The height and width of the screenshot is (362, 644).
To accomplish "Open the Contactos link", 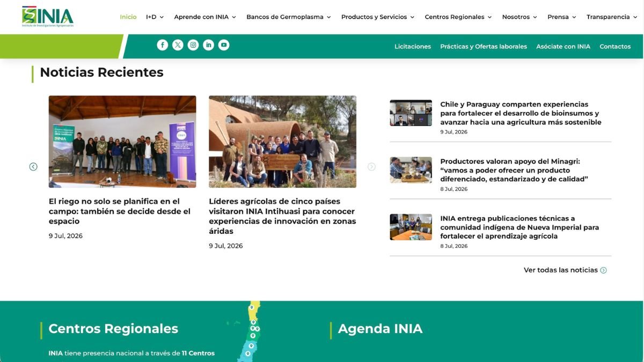I will (x=615, y=47).
